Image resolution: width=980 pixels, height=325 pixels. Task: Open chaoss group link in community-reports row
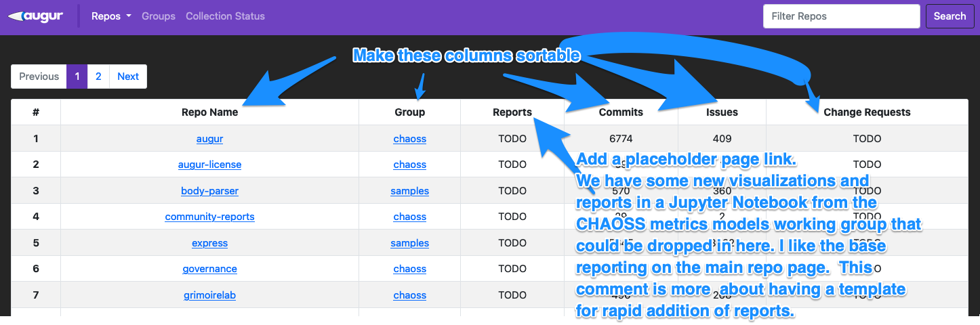pyautogui.click(x=410, y=217)
